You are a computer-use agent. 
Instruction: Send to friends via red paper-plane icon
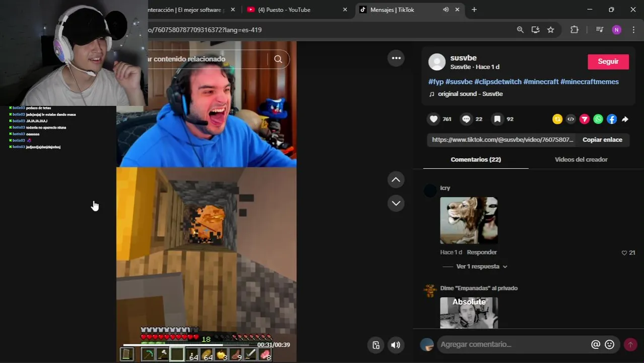pyautogui.click(x=584, y=119)
